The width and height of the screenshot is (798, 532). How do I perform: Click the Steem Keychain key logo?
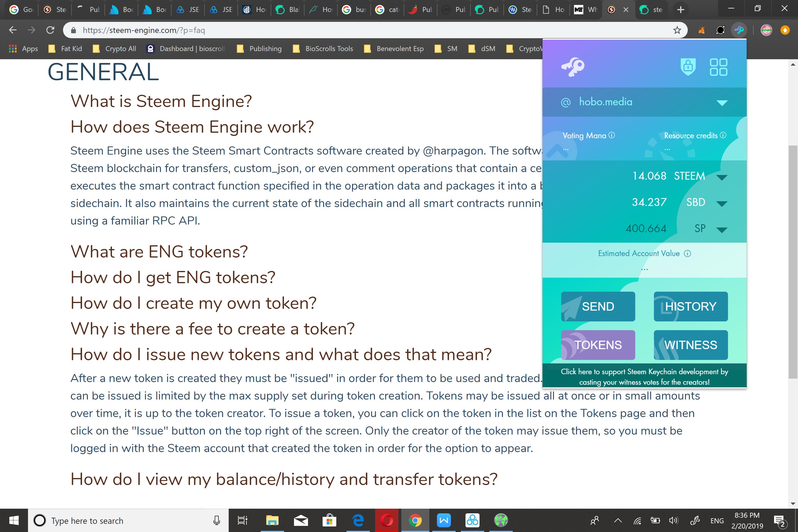(x=573, y=66)
